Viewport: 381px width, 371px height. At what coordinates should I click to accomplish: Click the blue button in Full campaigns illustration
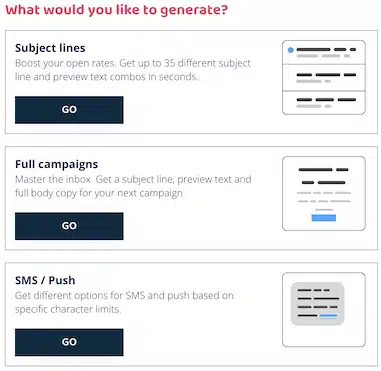point(324,218)
